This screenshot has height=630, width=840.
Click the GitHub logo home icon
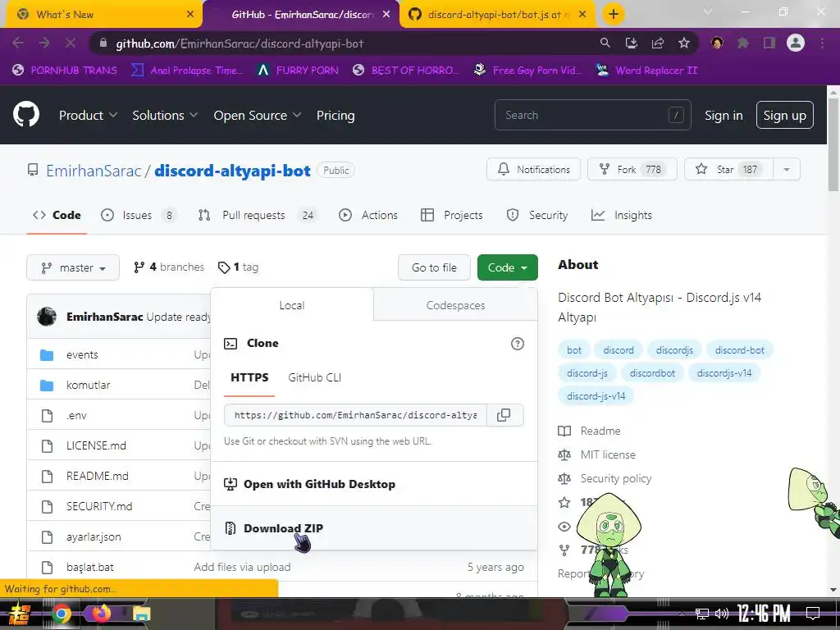[26, 114]
